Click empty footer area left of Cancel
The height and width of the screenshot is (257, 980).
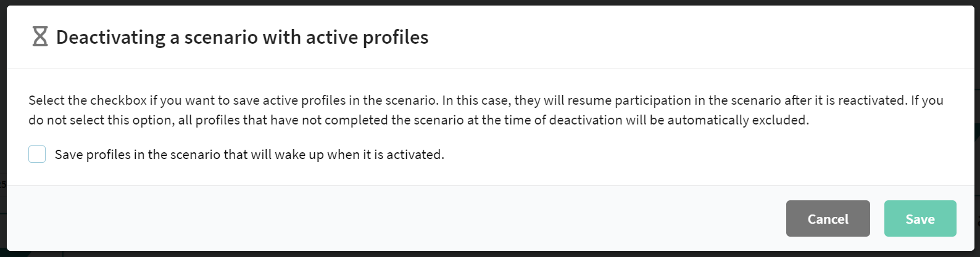395,219
